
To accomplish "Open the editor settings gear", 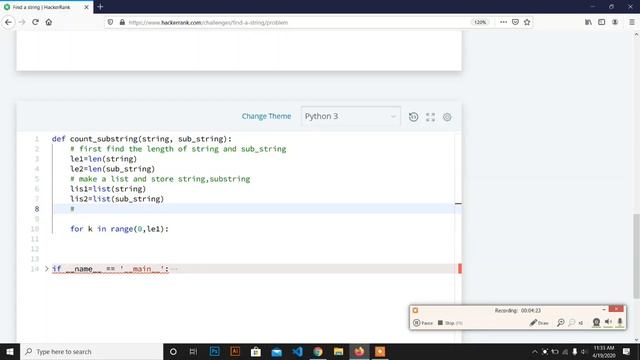I will [447, 117].
